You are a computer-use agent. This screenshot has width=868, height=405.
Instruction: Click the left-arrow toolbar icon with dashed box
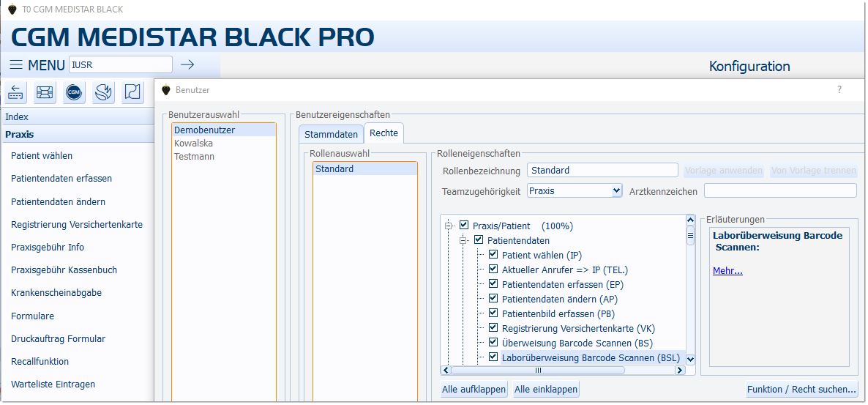[16, 92]
